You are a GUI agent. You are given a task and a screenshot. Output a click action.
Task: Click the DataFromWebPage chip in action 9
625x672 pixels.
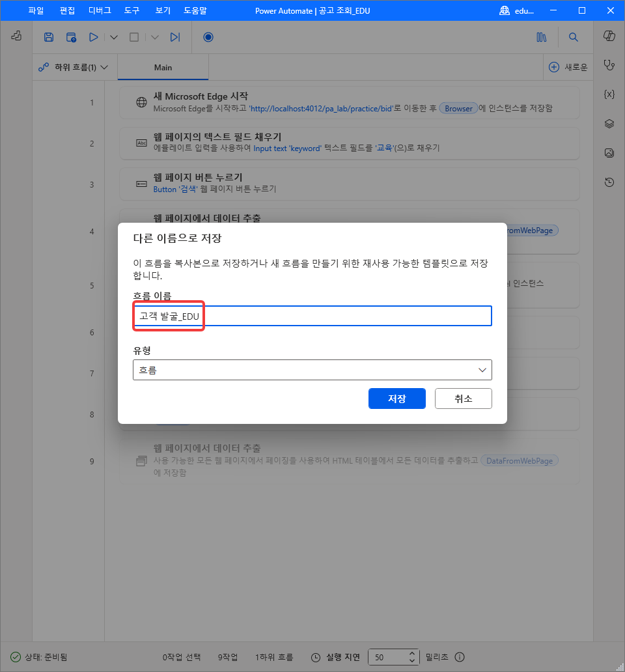point(520,461)
